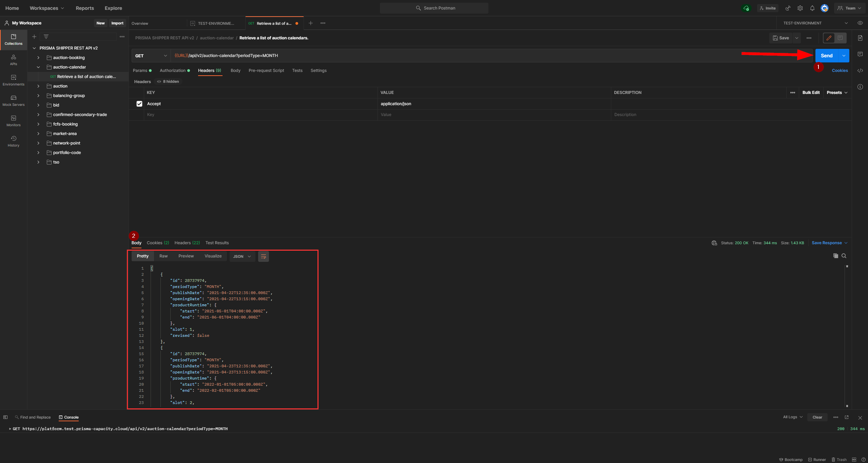This screenshot has width=868, height=463.
Task: Open the JSON format dropdown
Action: coord(242,256)
